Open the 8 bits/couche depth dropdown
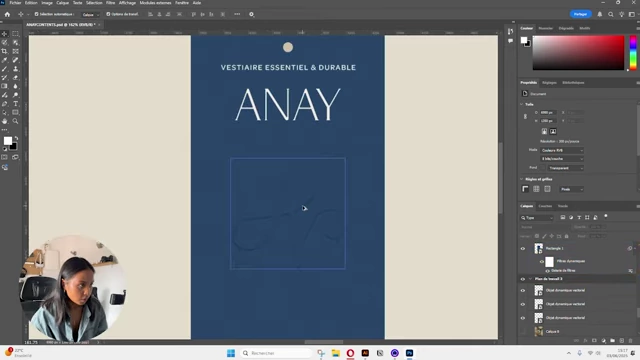Screen dimensions: 640x360 [562, 159]
